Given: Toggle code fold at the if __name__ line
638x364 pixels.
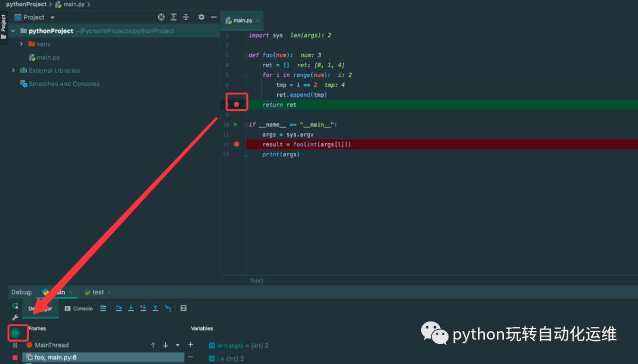Looking at the screenshot, I should tap(246, 124).
